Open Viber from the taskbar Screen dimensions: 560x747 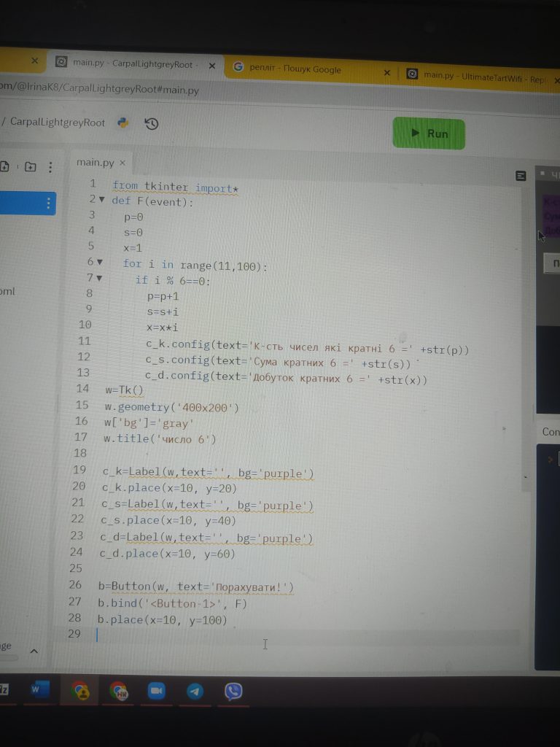233,692
